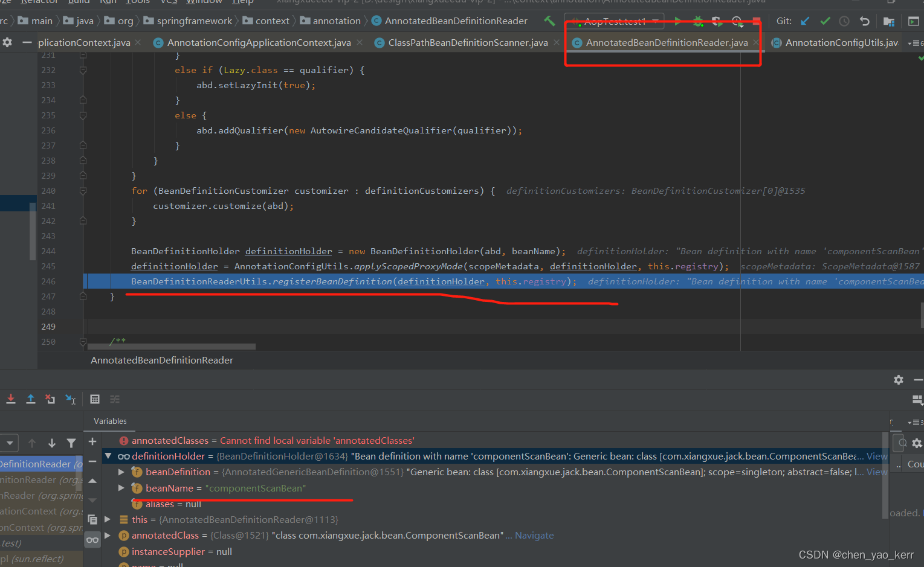924x567 pixels.
Task: Switch to ClassPathBeanDefinitionScanner.java tab
Action: click(467, 43)
